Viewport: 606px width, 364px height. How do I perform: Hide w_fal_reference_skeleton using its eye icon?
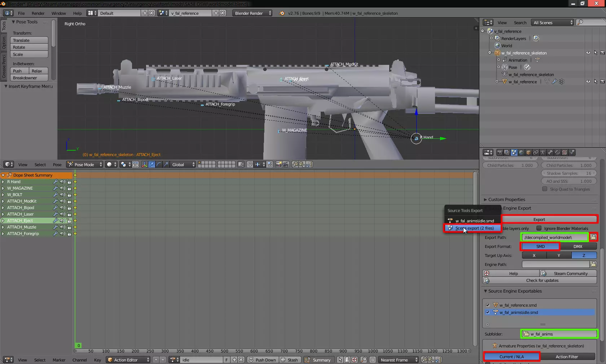(588, 53)
